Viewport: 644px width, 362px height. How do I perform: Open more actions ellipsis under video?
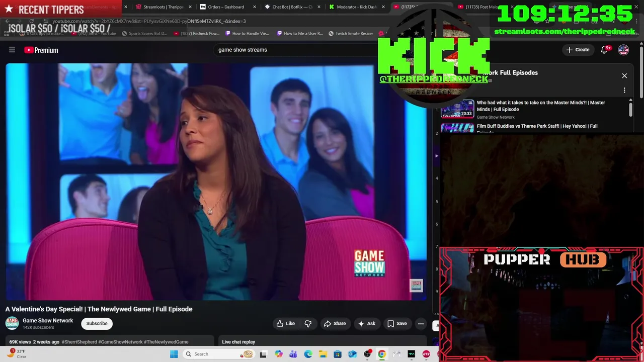(421, 324)
